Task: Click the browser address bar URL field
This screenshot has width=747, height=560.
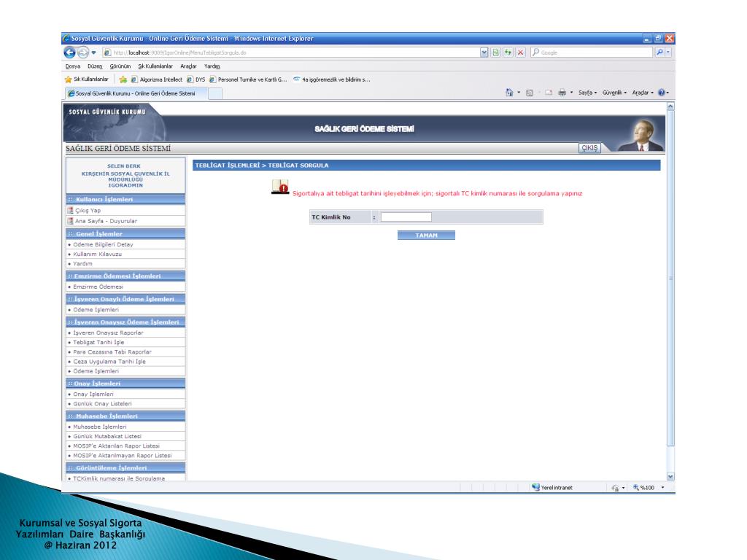Action: 290,52
